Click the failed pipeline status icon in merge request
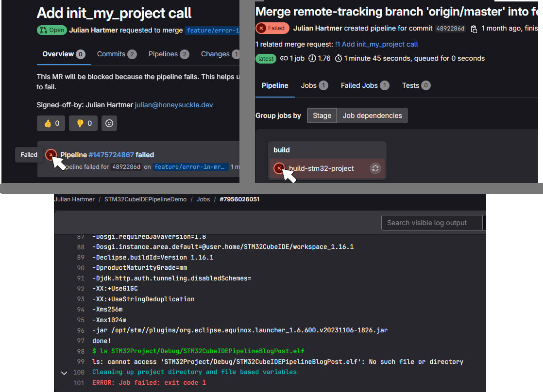 (x=51, y=155)
